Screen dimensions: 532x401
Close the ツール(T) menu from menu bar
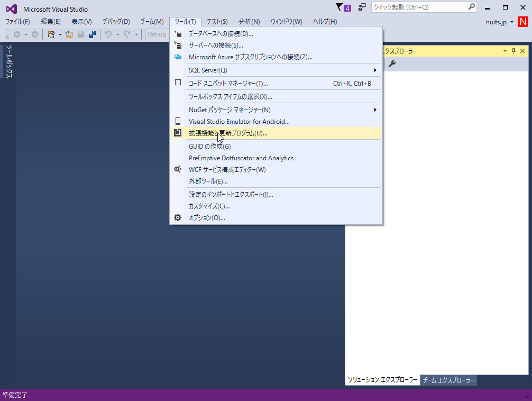(x=185, y=22)
